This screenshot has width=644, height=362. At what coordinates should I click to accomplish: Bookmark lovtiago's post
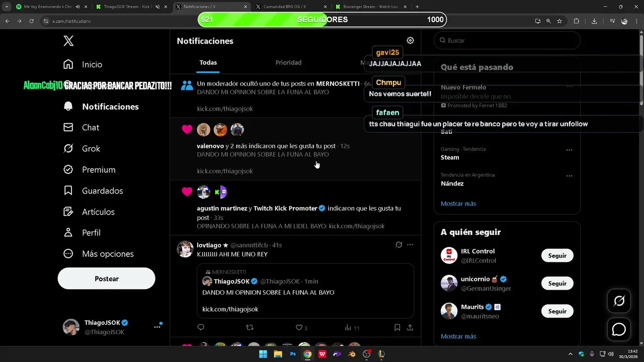tap(397, 327)
